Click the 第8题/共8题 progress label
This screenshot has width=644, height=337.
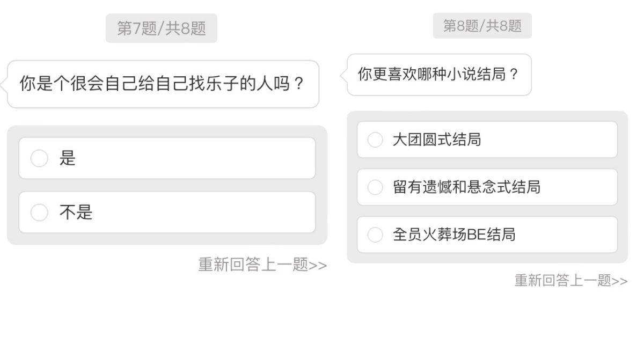point(482,26)
